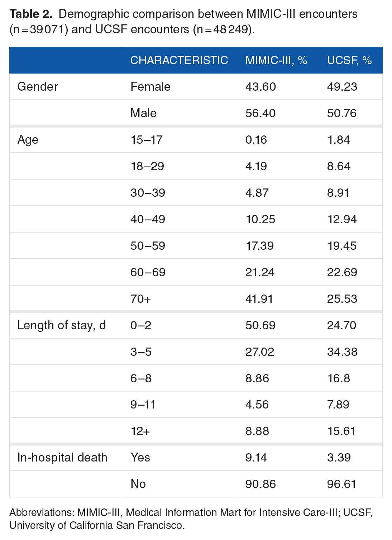
Task: Click the 0–2 length of stay cell
Action: (141, 325)
